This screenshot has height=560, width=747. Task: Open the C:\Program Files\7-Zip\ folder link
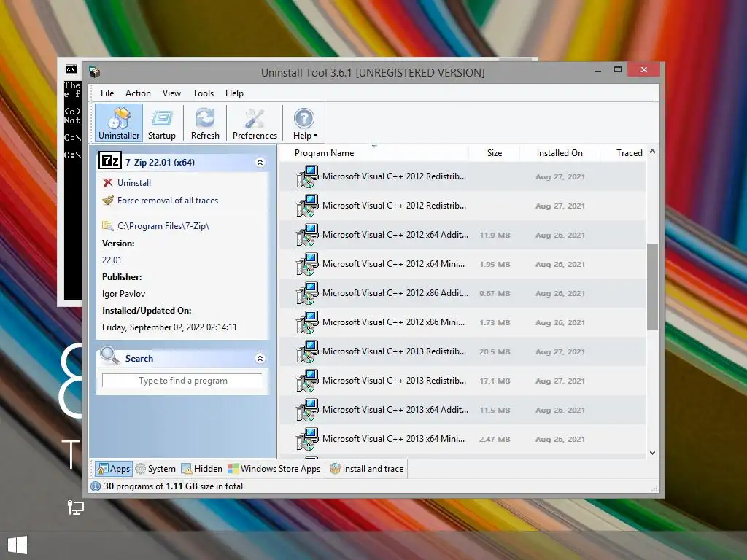click(163, 226)
